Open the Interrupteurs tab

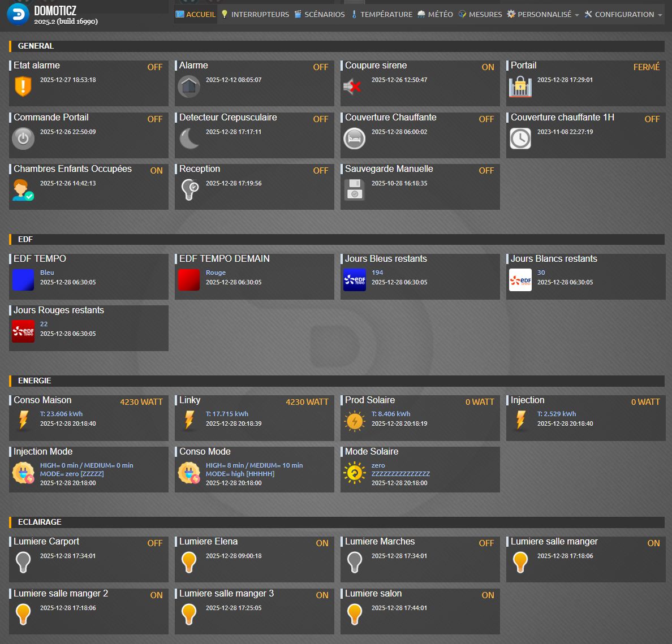click(255, 14)
